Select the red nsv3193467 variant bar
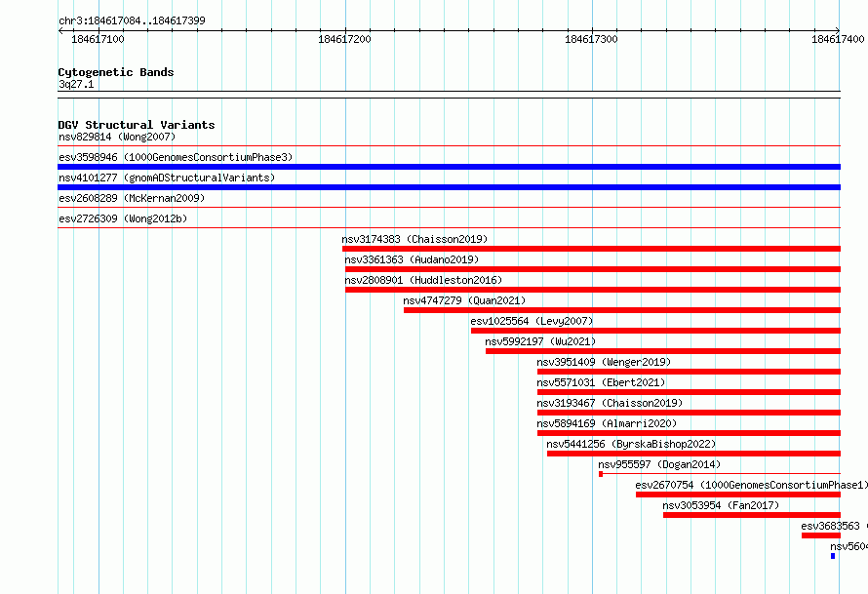The image size is (868, 594). coord(689,413)
